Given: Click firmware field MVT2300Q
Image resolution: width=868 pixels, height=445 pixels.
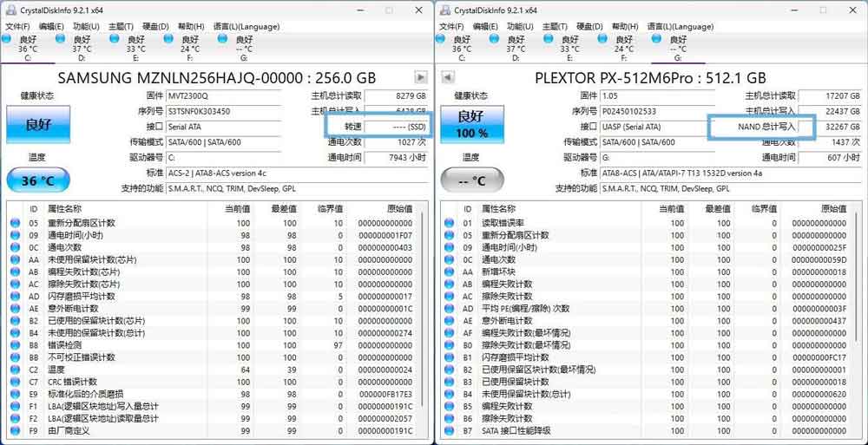Looking at the screenshot, I should coord(224,95).
